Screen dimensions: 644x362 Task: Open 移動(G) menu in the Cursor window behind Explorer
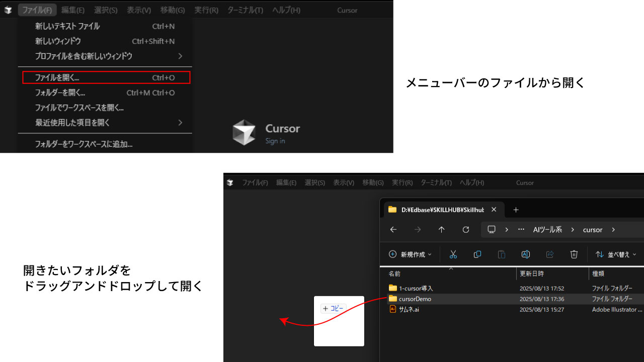pyautogui.click(x=373, y=183)
